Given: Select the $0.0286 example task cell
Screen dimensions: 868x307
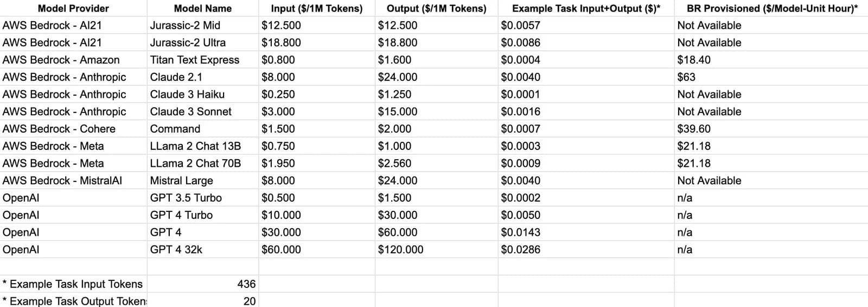Looking at the screenshot, I should 520,250.
